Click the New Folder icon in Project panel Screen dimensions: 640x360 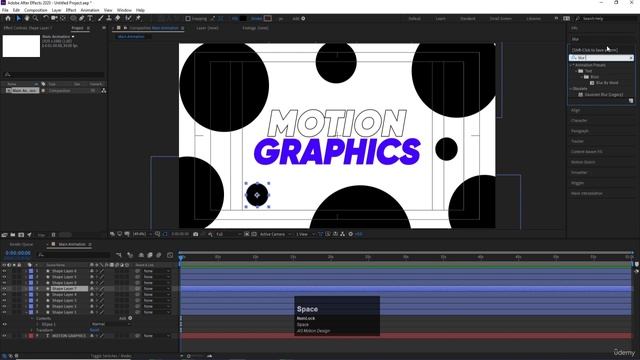(x=13, y=235)
